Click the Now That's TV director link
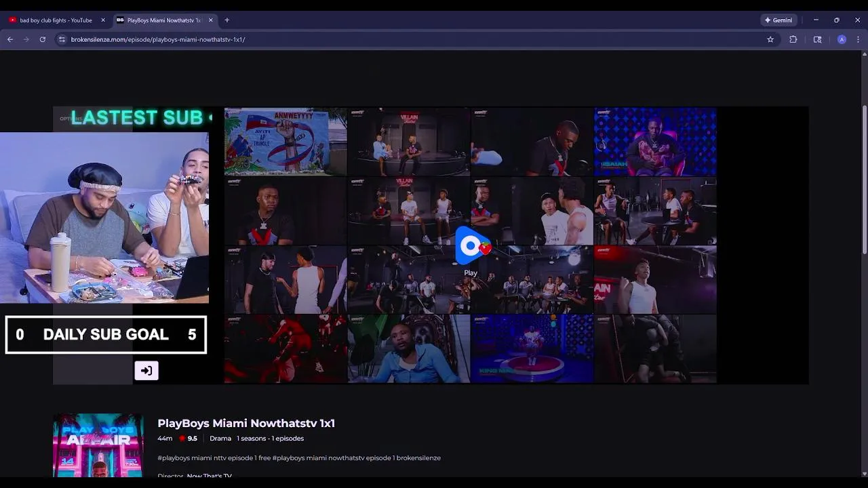This screenshot has height=488, width=868. click(209, 476)
